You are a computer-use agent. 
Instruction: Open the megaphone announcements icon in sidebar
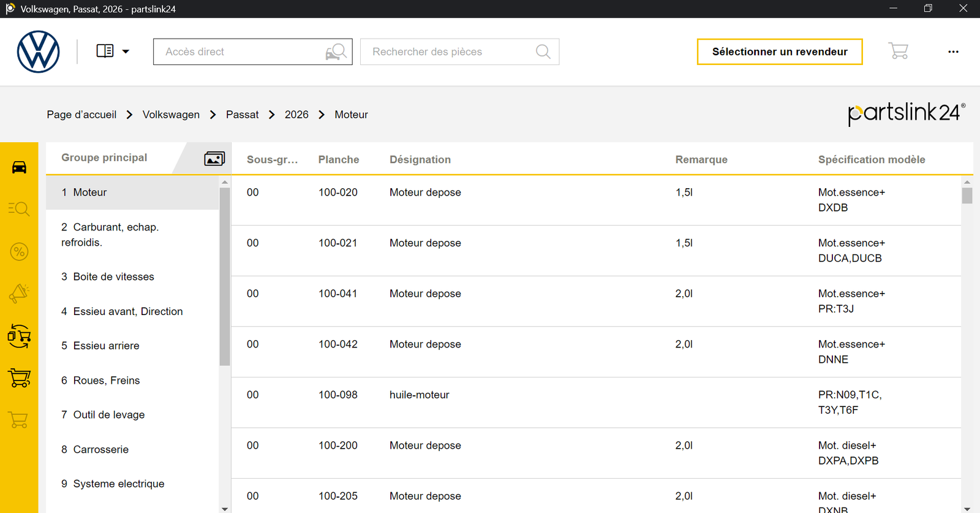click(x=19, y=294)
